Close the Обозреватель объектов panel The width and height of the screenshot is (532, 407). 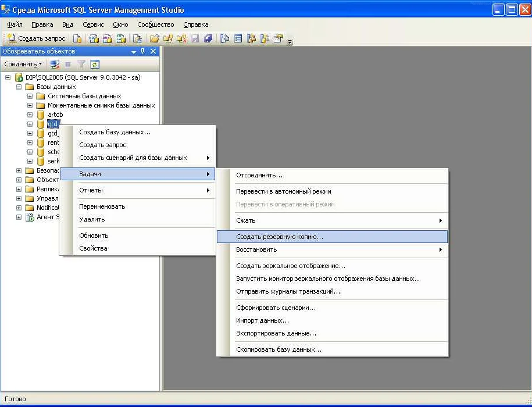(153, 51)
